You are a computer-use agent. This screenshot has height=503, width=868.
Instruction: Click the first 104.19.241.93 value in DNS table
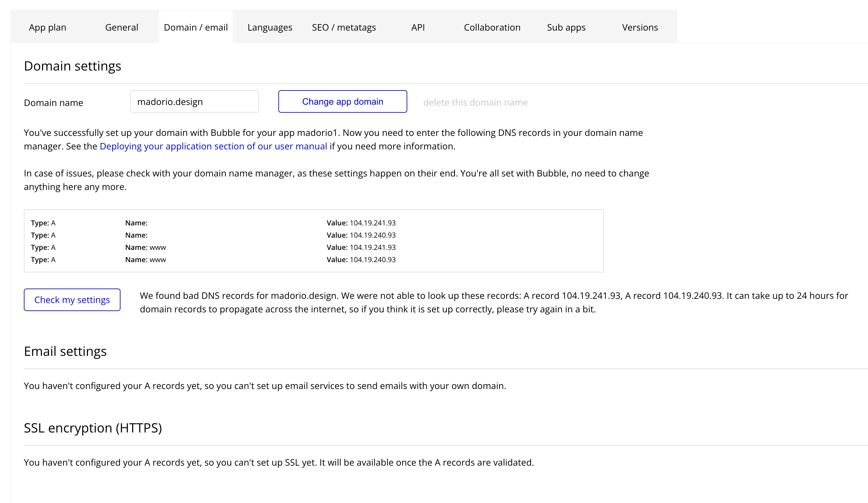coord(372,223)
